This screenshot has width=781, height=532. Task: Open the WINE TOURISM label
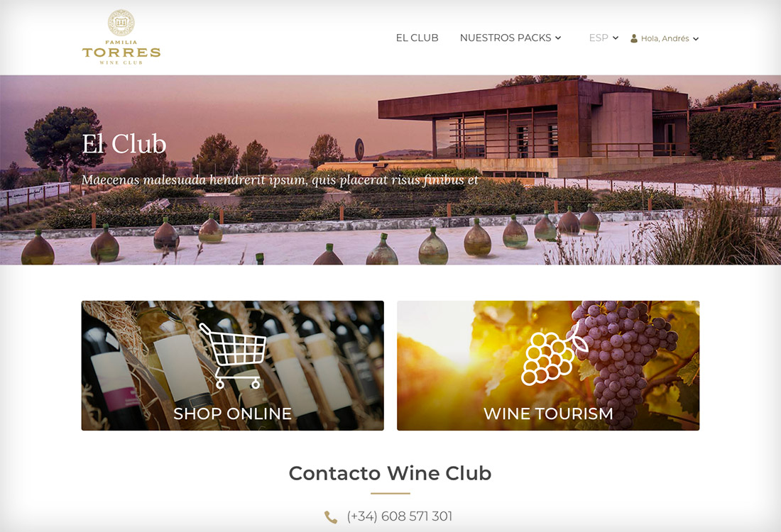click(x=548, y=414)
